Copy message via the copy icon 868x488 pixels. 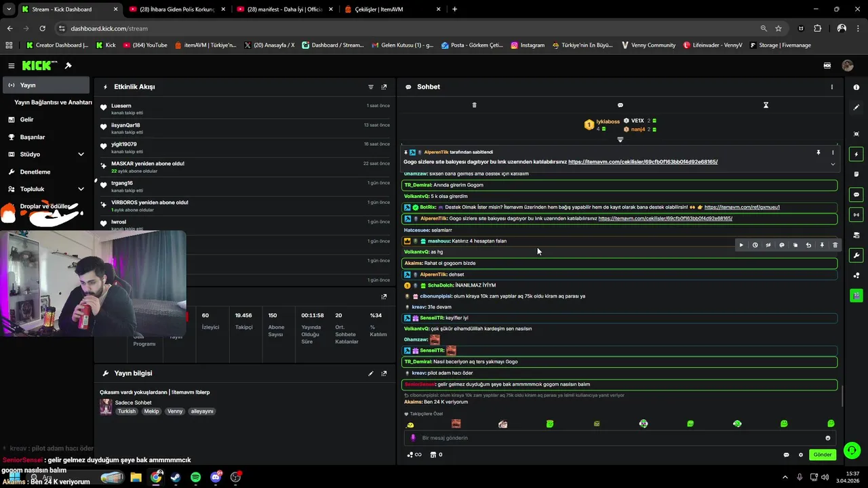[795, 245]
